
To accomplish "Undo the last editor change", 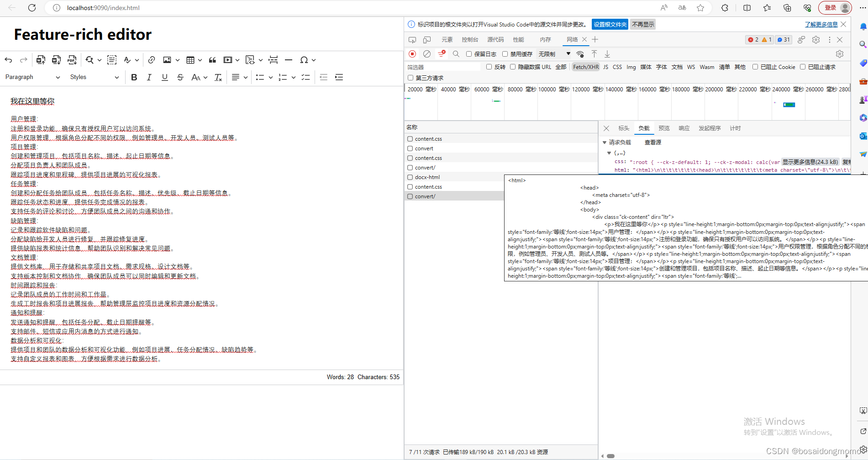I will (x=8, y=60).
